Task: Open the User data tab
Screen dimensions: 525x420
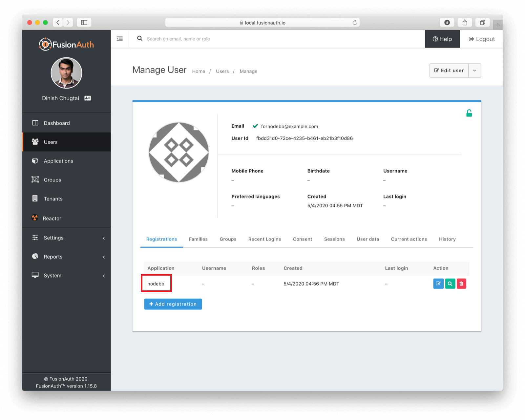Action: pos(368,239)
